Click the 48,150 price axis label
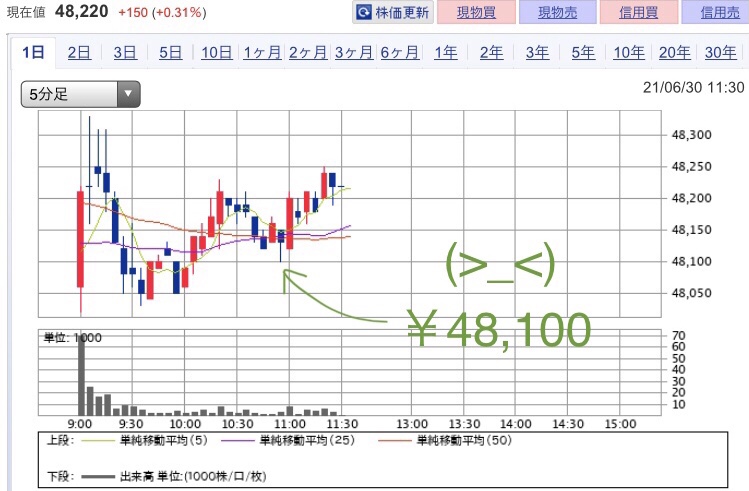Viewport: 749px width, 491px height. click(x=692, y=230)
